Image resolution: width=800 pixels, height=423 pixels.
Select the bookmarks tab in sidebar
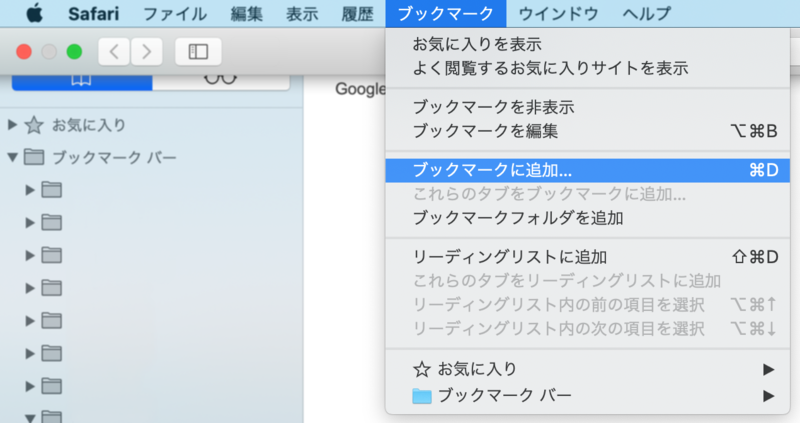tap(82, 82)
